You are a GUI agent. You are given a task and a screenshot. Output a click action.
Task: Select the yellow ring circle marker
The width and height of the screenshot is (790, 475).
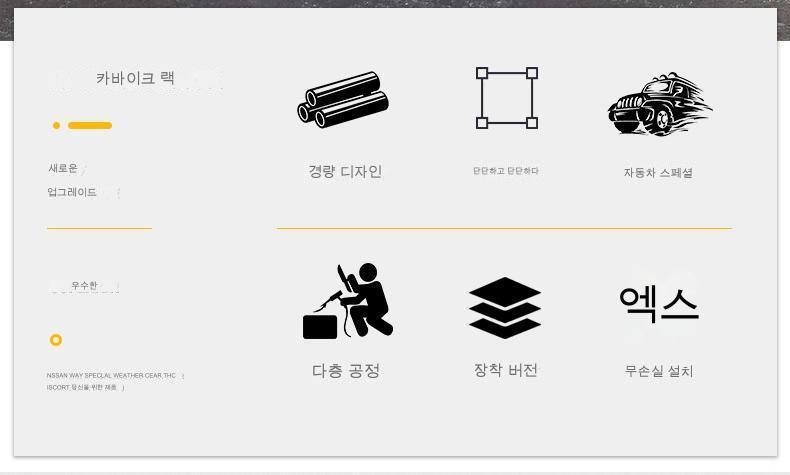[56, 340]
